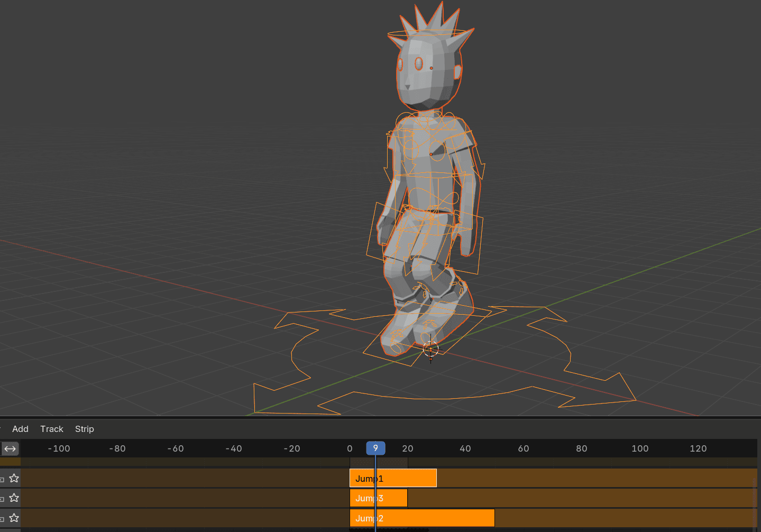Open the Track menu
761x532 pixels.
point(51,429)
